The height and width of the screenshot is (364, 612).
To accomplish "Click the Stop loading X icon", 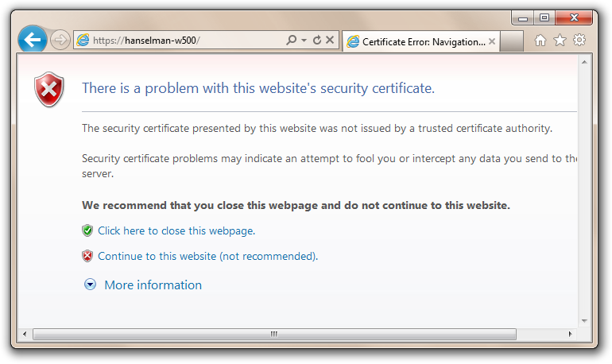I will coord(330,40).
